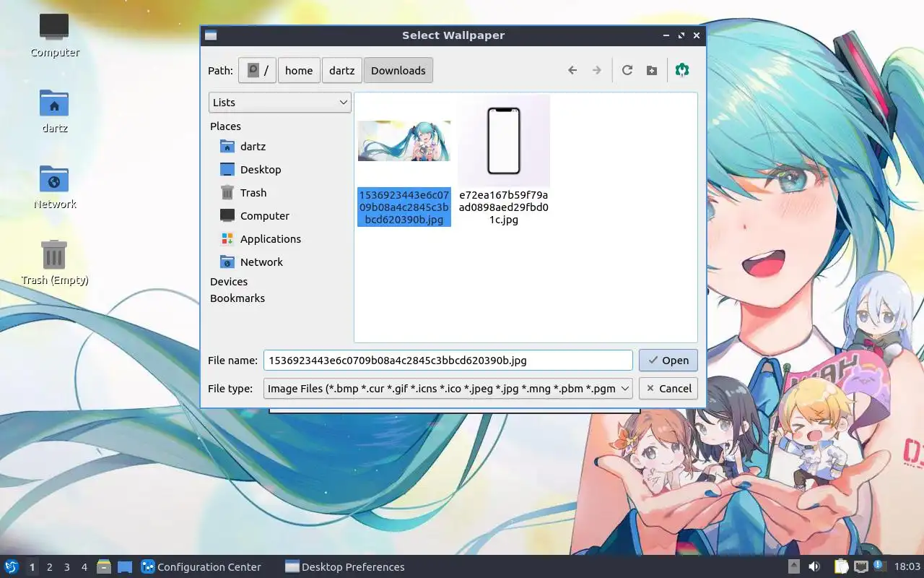This screenshot has height=578, width=924.
Task: Click the Select Wallpaper window menu icon
Action: [x=211, y=35]
